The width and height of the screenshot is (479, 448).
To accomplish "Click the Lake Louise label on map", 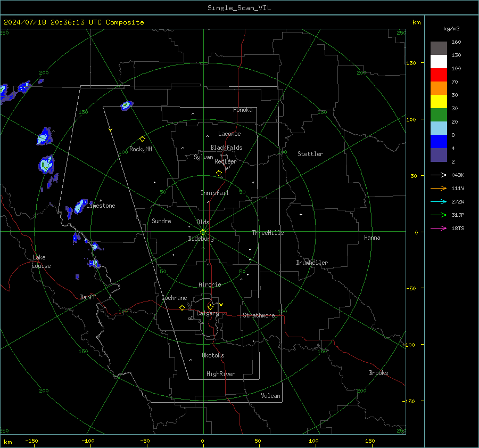I will click(41, 262).
